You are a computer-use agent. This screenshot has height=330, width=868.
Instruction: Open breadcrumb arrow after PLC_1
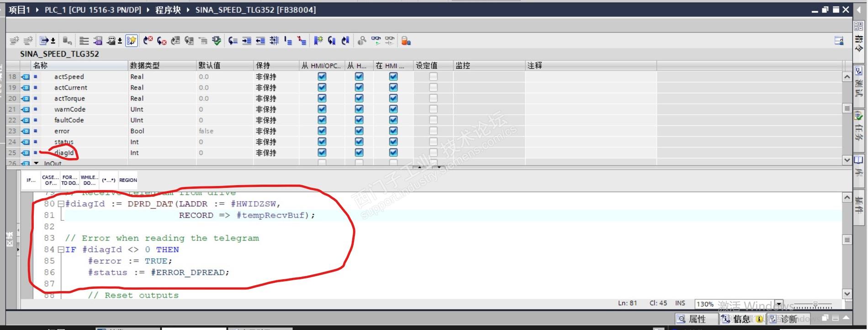tap(148, 10)
